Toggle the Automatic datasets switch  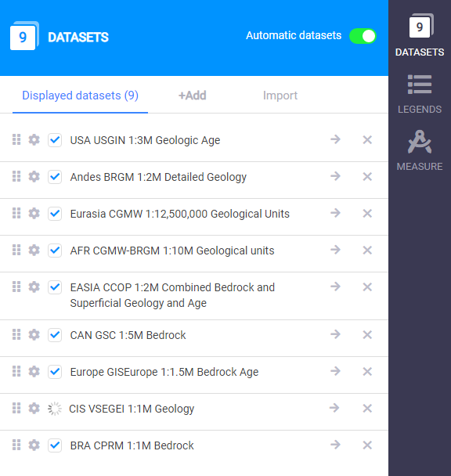[363, 36]
